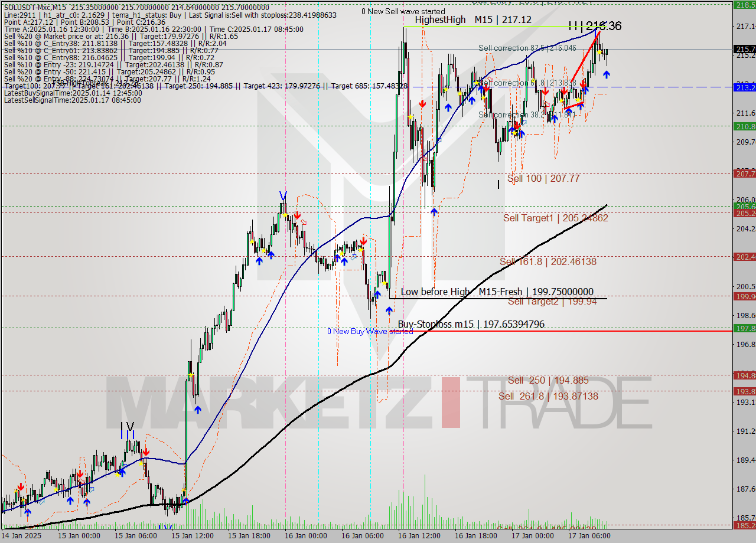Click 'Sell Target1 | 205.24862' label
The height and width of the screenshot is (543, 756).
coord(555,218)
